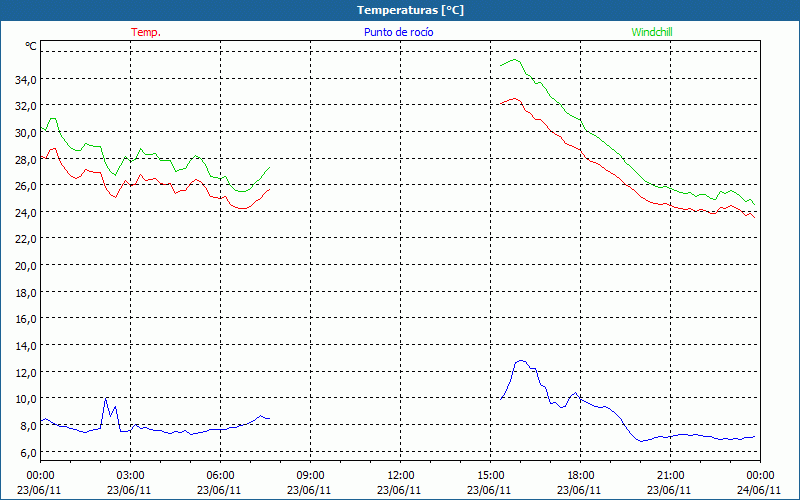Click the 28,0 y-axis value

tap(26, 159)
